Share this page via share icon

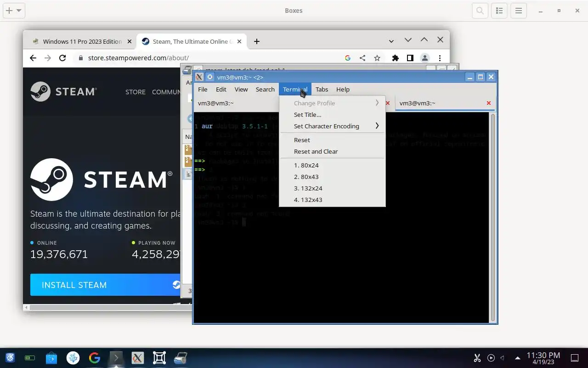(x=362, y=58)
